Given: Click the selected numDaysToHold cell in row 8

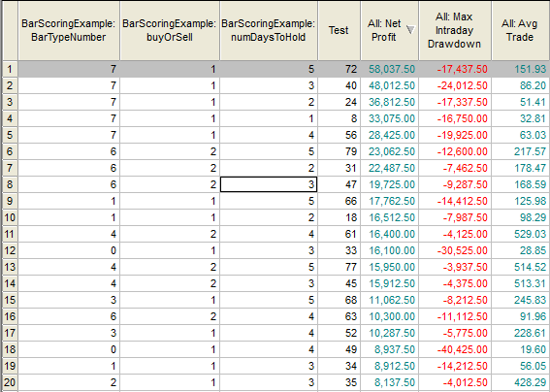Looking at the screenshot, I should [269, 184].
